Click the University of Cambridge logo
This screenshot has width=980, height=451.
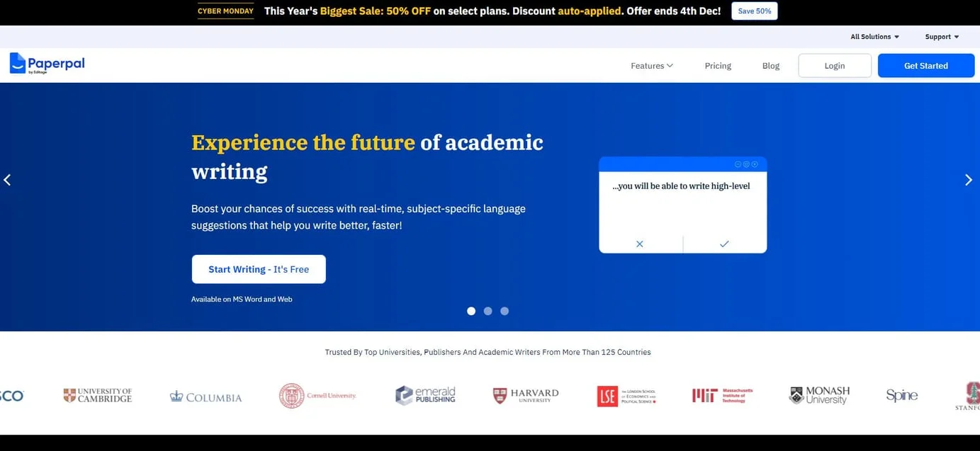point(98,395)
